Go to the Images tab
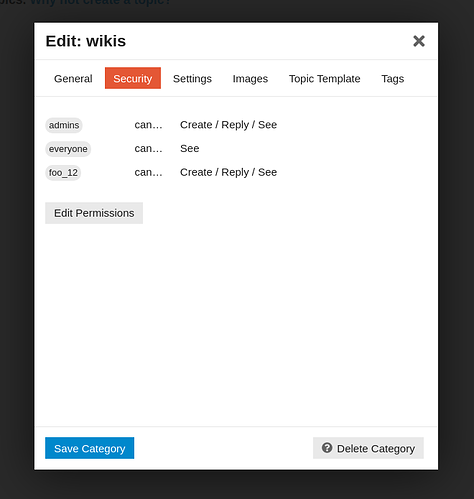The image size is (474, 499). [250, 78]
